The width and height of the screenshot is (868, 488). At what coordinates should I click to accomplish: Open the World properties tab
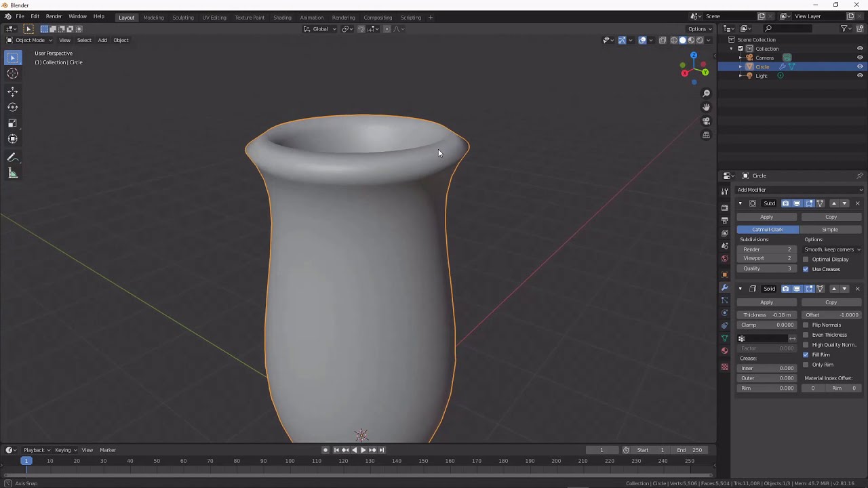[724, 258]
